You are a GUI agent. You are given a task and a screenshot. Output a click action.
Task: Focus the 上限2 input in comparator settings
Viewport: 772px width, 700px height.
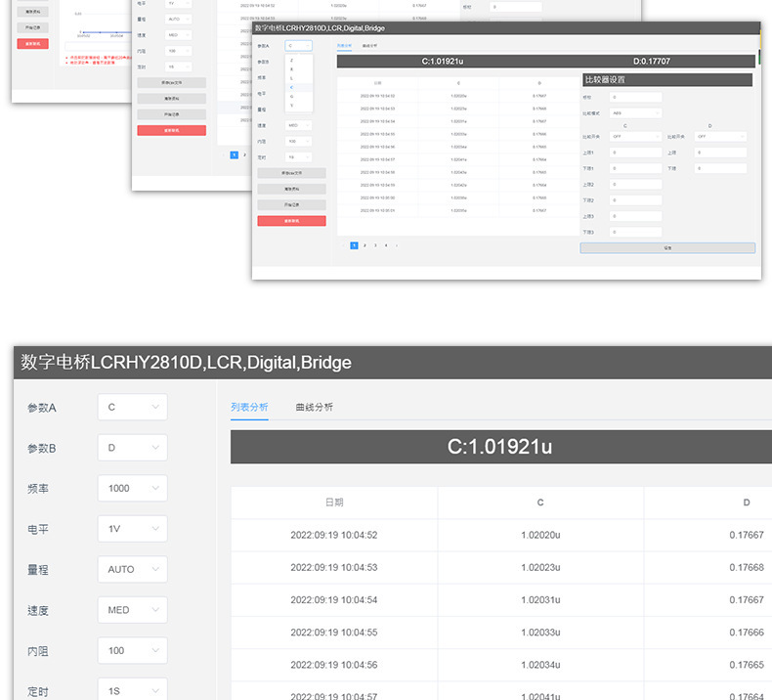pyautogui.click(x=635, y=184)
